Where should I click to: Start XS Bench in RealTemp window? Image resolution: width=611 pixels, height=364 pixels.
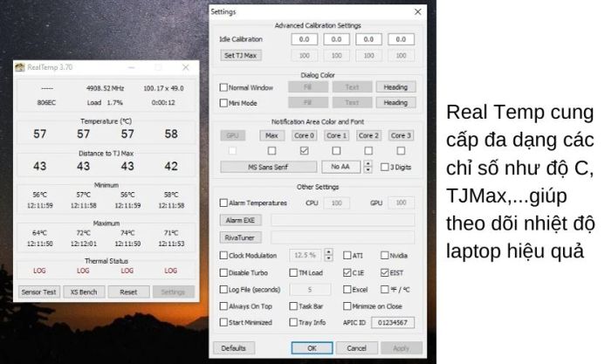coord(84,292)
